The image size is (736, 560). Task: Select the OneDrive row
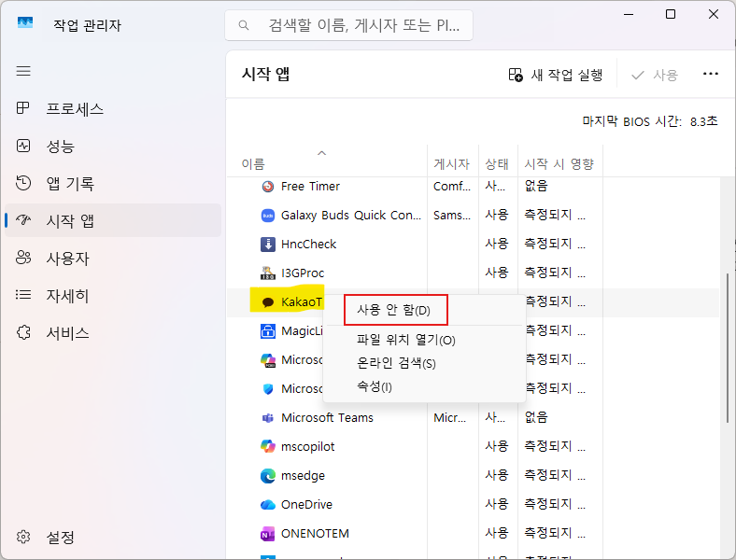474,505
